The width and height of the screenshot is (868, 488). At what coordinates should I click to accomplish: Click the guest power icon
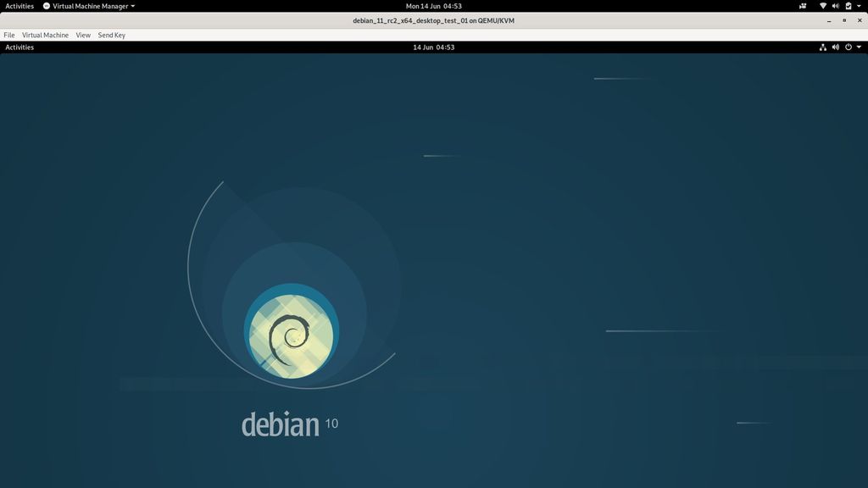click(848, 47)
